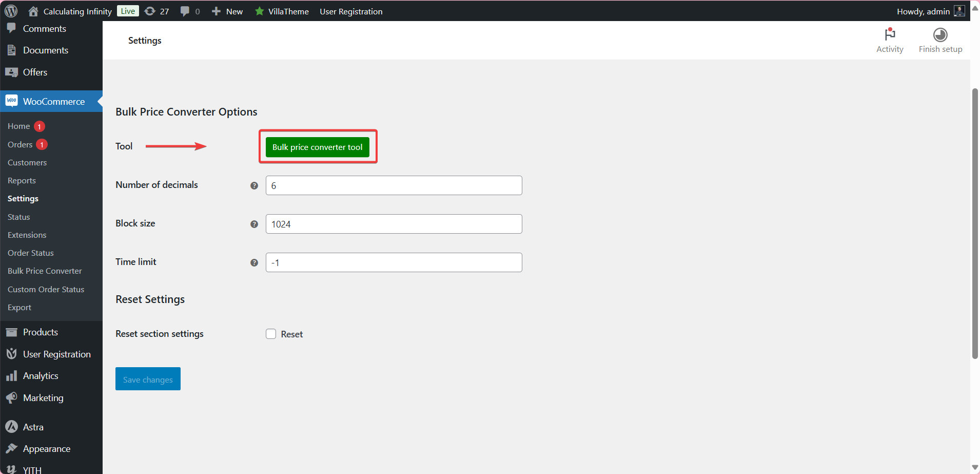Click help icon for Number of decimals
Screen dimensions: 980x474
[254, 185]
